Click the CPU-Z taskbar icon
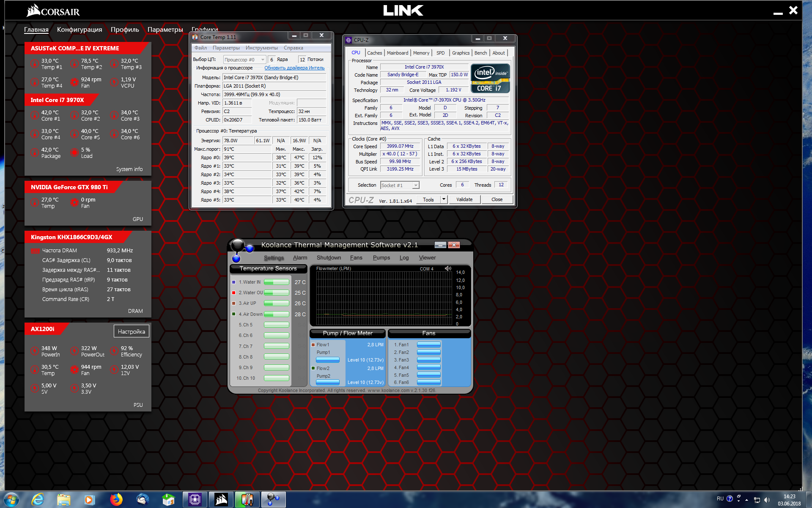This screenshot has height=508, width=812. click(x=195, y=500)
